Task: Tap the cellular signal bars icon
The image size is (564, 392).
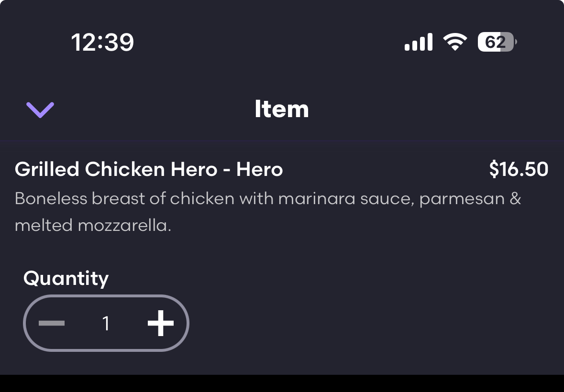Action: click(x=419, y=43)
